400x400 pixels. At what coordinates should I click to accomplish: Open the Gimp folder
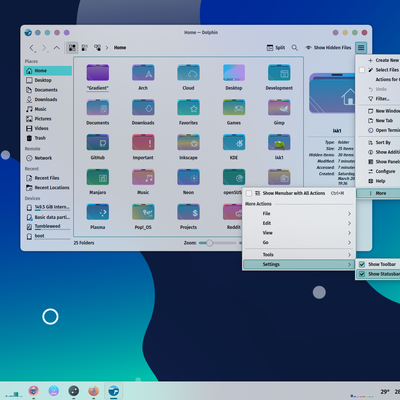(x=279, y=112)
